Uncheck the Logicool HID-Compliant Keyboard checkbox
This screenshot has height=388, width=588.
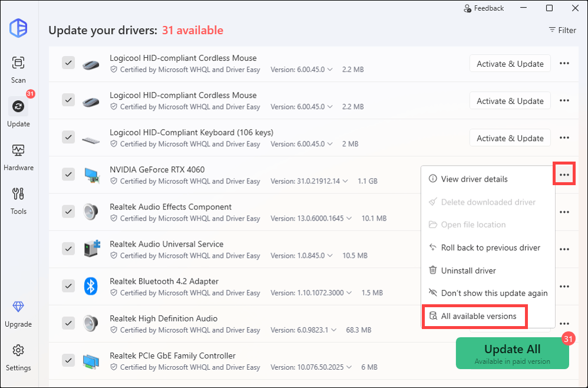[68, 137]
